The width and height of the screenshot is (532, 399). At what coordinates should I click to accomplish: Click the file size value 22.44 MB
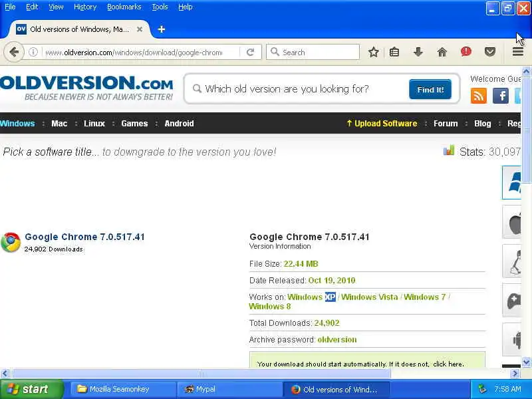[301, 264]
